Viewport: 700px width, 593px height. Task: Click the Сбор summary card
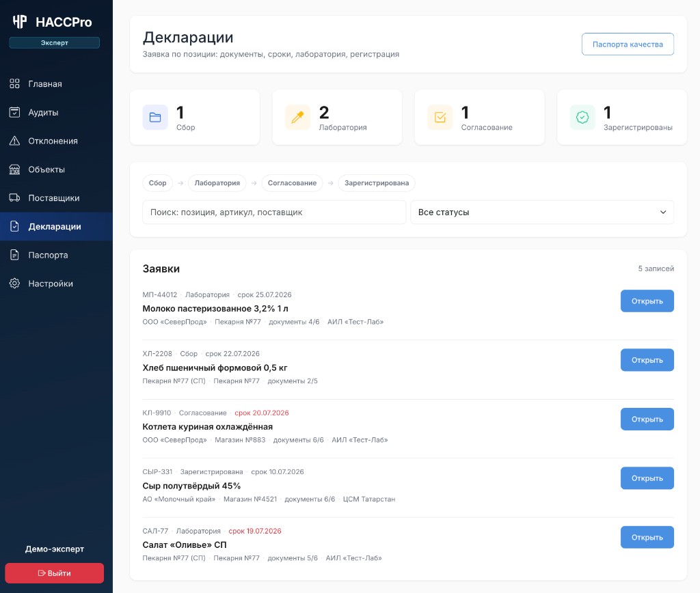click(x=195, y=118)
